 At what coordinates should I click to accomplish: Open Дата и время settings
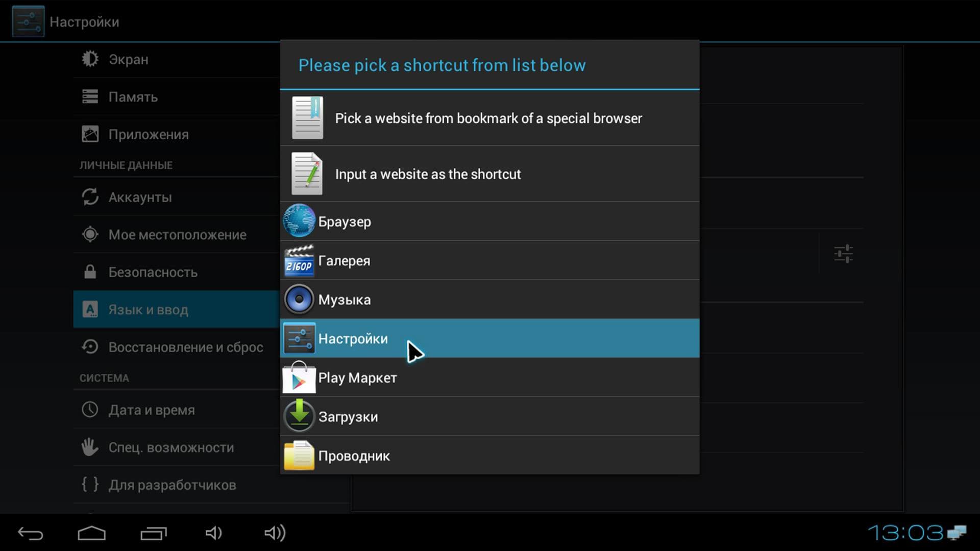[x=152, y=410]
